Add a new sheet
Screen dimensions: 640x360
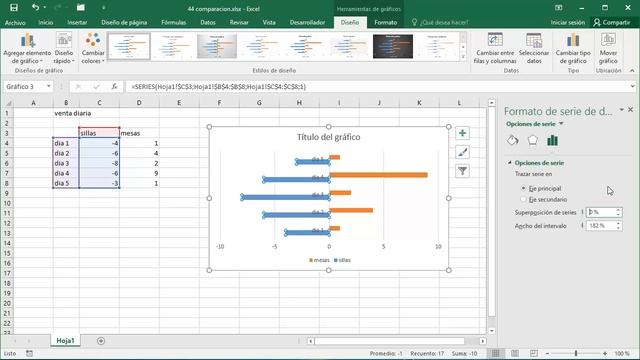click(x=101, y=341)
